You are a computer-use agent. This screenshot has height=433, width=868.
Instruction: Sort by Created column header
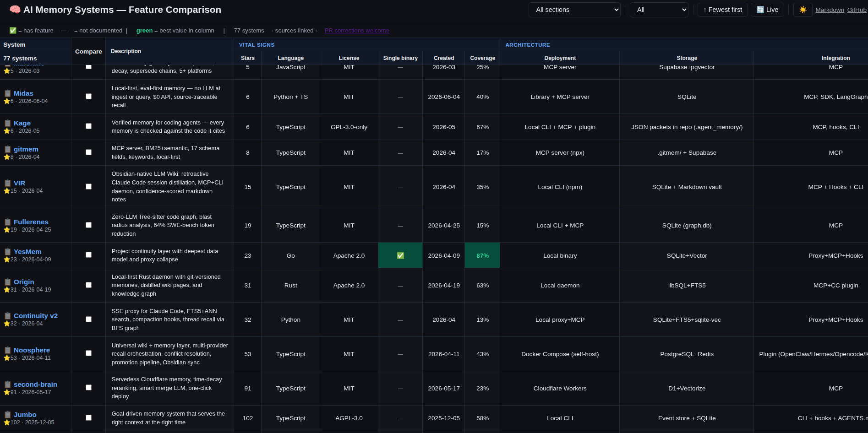click(444, 58)
